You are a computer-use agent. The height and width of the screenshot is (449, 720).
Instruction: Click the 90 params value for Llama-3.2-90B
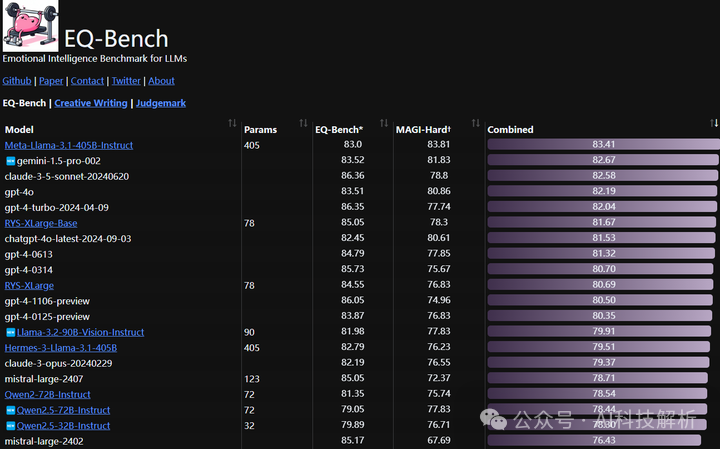click(249, 332)
